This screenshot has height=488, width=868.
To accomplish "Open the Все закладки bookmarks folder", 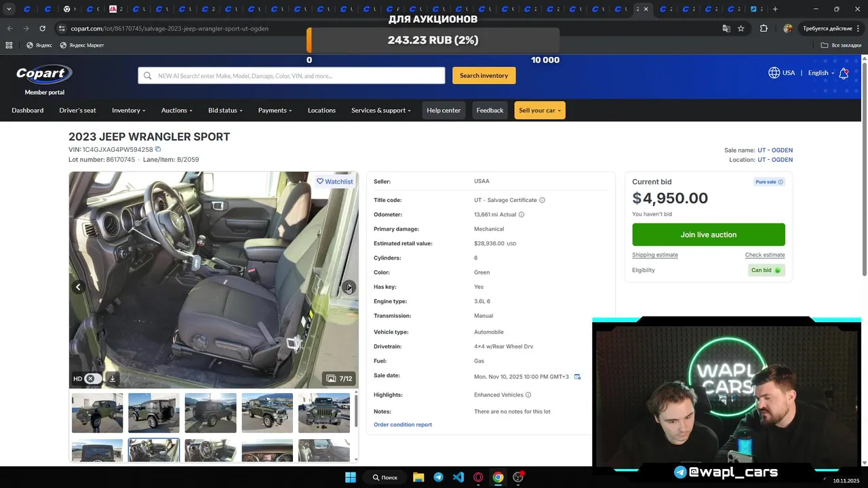I will click(x=841, y=45).
